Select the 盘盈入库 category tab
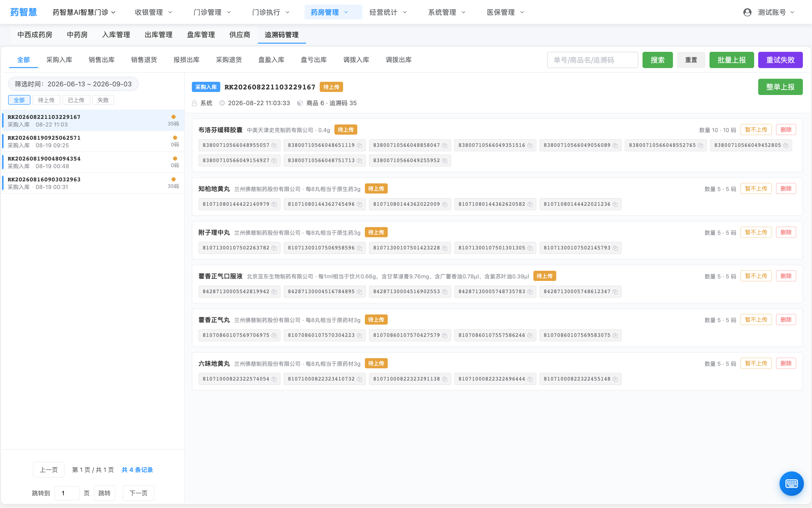 click(x=272, y=60)
